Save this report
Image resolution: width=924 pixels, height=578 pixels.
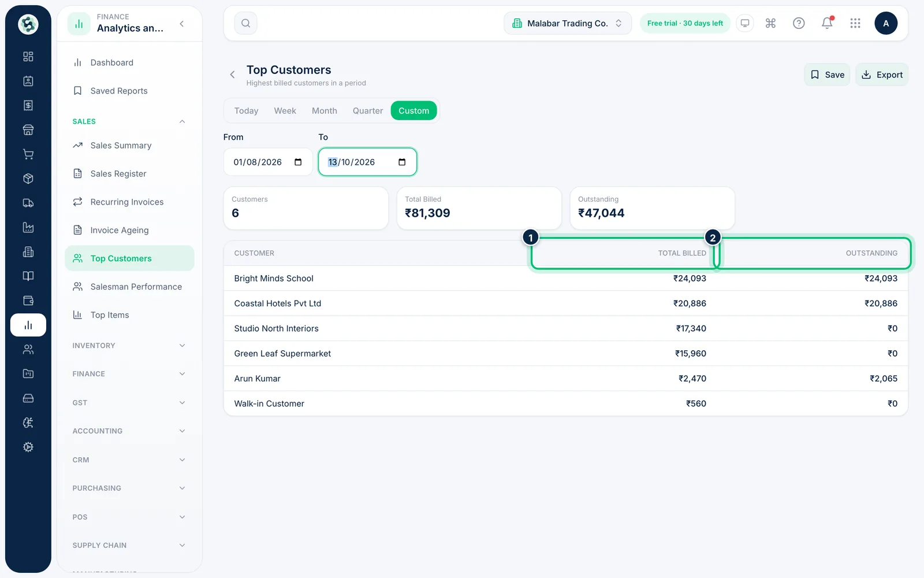click(827, 75)
